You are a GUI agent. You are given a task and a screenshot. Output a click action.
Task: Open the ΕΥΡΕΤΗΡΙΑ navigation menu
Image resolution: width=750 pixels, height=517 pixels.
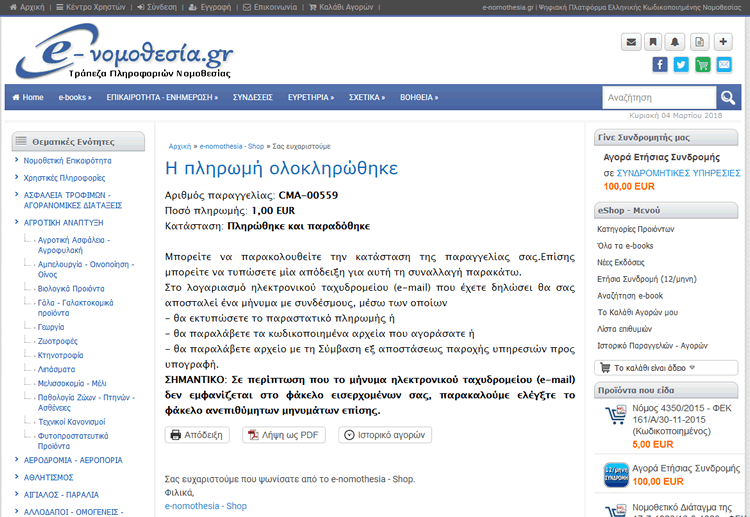pyautogui.click(x=310, y=98)
